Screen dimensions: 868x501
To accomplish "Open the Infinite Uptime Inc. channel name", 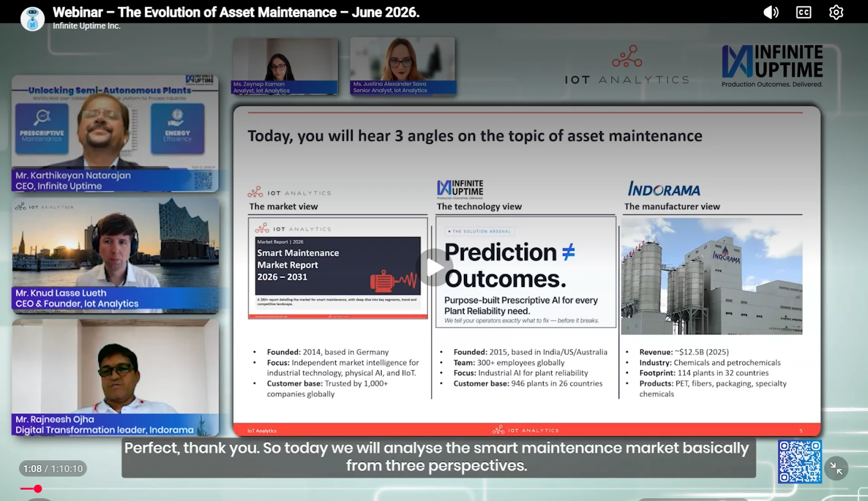I will click(x=87, y=26).
